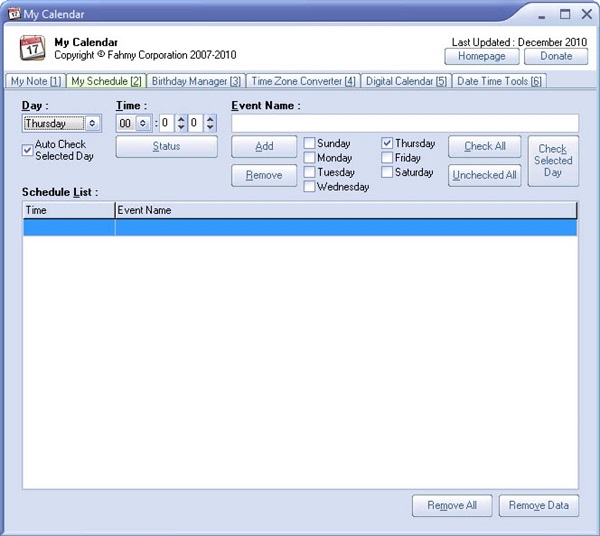The height and width of the screenshot is (536, 600).
Task: Click the seconds spinner arrows
Action: pyautogui.click(x=210, y=124)
